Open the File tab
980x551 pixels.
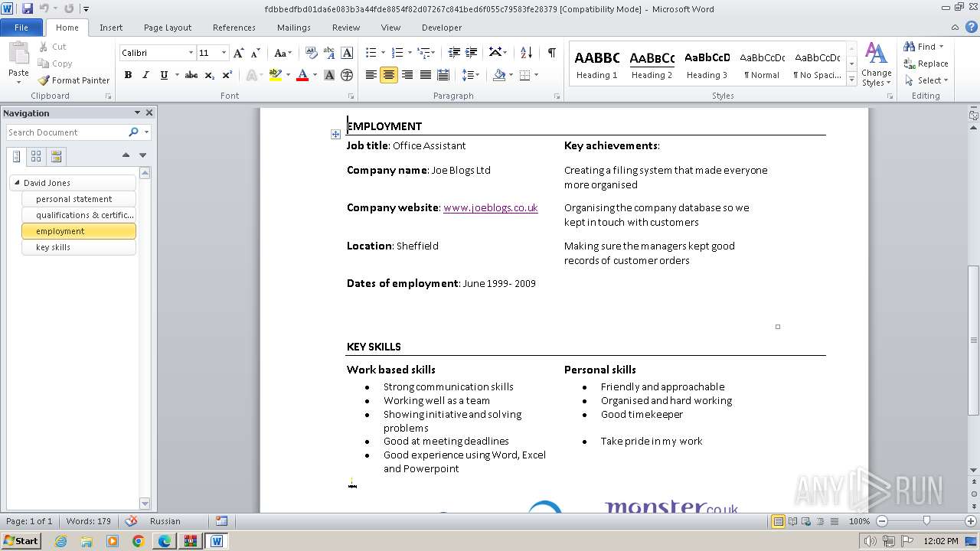coord(21,28)
